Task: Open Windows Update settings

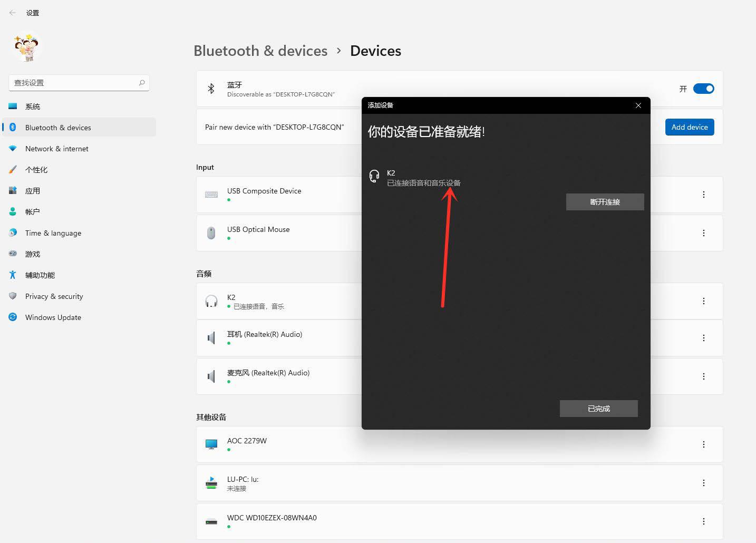Action: coord(79,317)
